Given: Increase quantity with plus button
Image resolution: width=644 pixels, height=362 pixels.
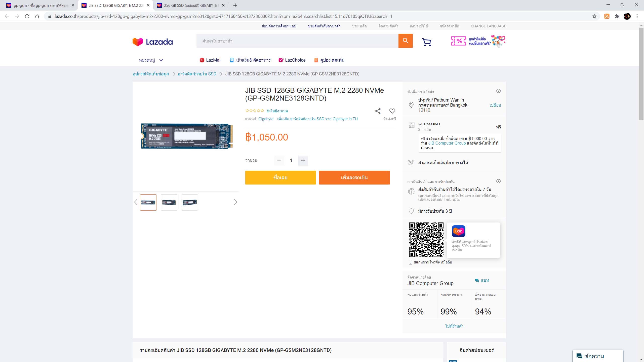Looking at the screenshot, I should click(303, 160).
